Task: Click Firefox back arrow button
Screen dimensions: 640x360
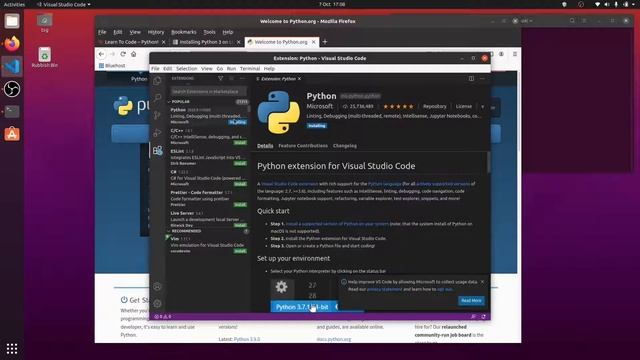Action: coord(101,54)
